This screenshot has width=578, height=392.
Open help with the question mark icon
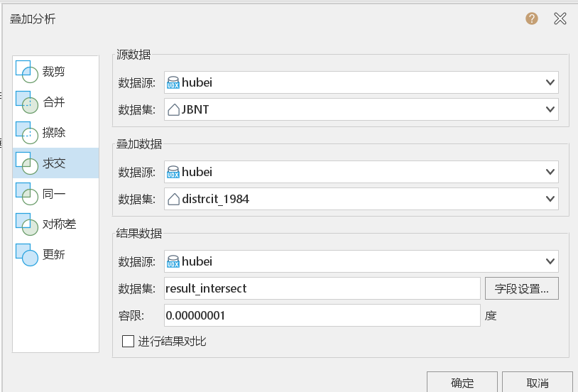pos(532,18)
